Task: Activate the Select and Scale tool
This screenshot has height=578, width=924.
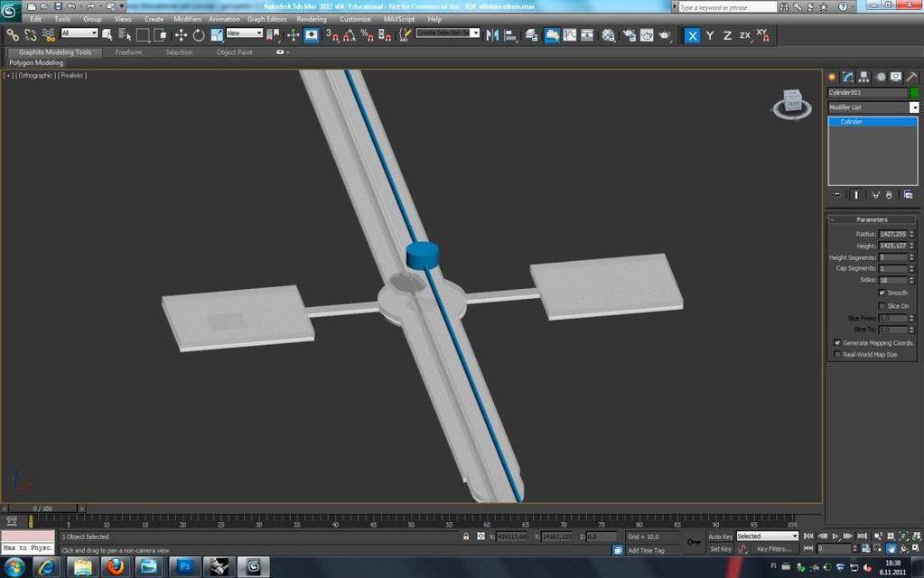Action: tap(217, 35)
